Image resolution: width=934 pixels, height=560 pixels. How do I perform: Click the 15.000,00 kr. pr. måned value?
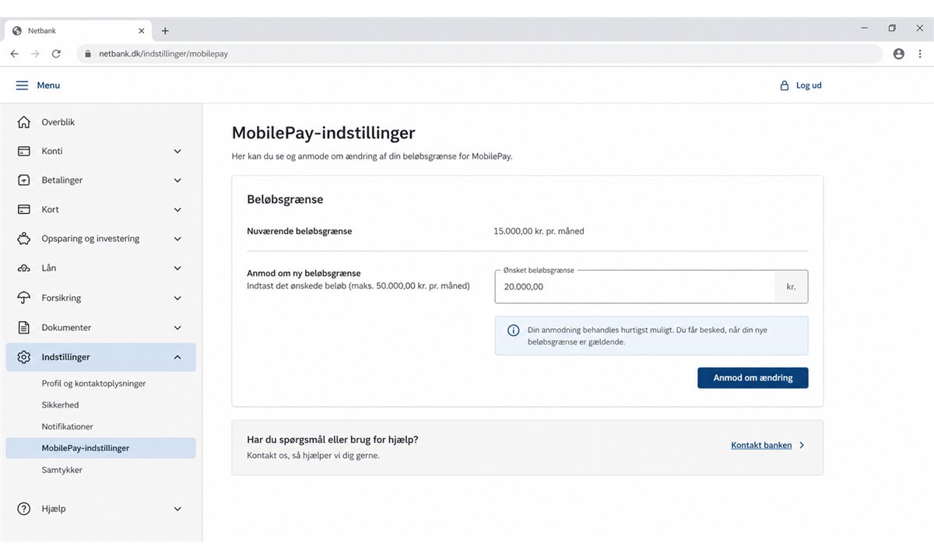point(539,231)
